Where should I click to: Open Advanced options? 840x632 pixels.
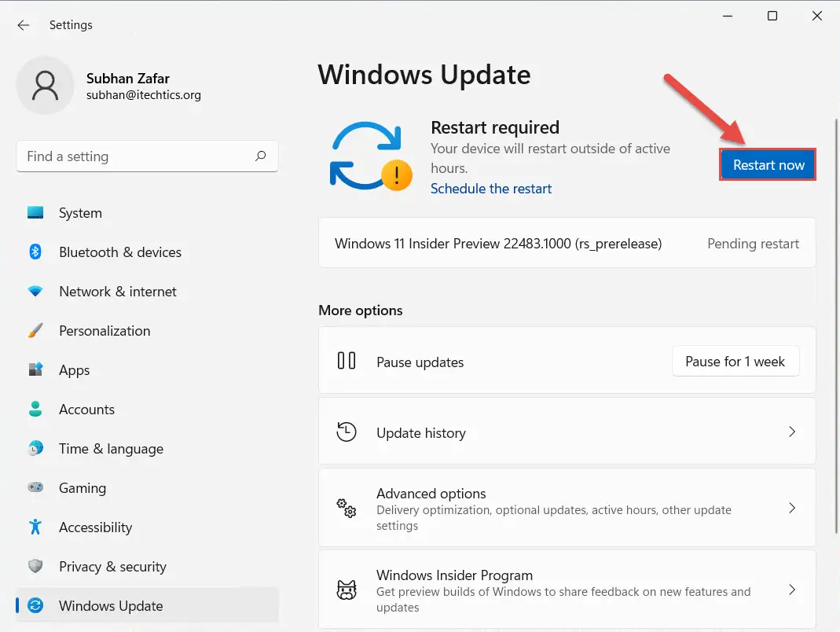point(567,508)
